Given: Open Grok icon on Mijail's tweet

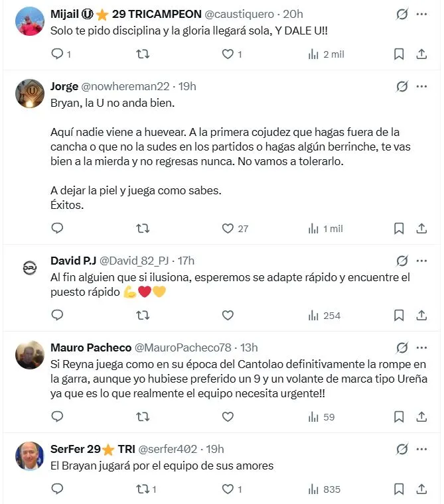Looking at the screenshot, I should (x=402, y=15).
